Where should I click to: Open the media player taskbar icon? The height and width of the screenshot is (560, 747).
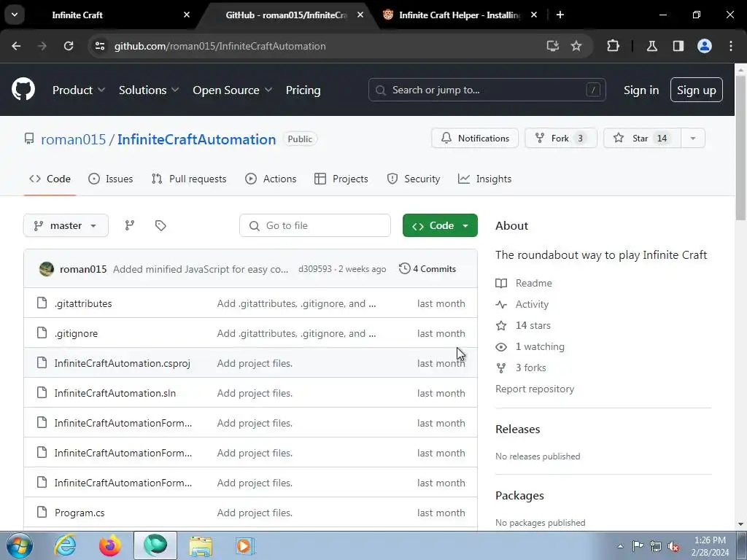click(245, 545)
